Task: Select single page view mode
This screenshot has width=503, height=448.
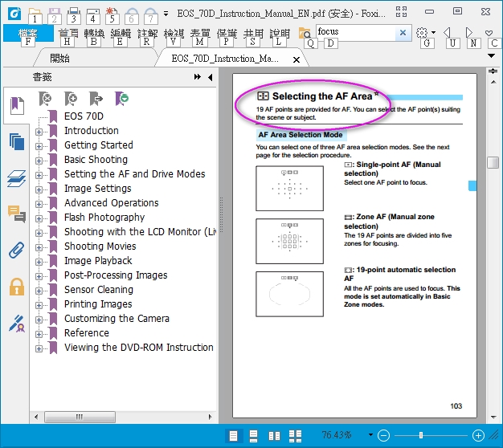Action: [x=234, y=436]
